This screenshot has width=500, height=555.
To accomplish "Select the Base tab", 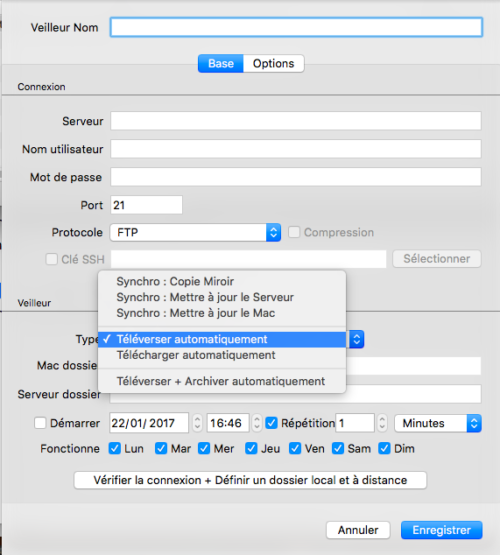I will [221, 64].
